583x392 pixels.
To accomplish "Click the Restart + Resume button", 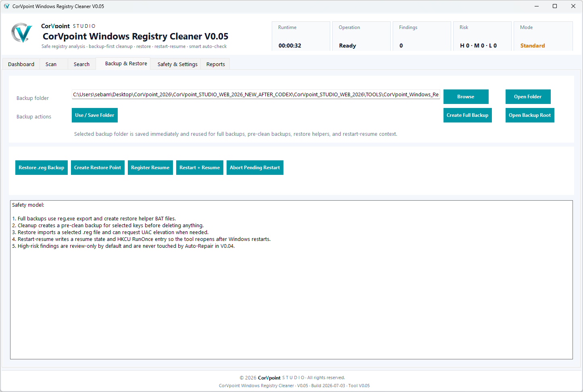I will point(200,168).
